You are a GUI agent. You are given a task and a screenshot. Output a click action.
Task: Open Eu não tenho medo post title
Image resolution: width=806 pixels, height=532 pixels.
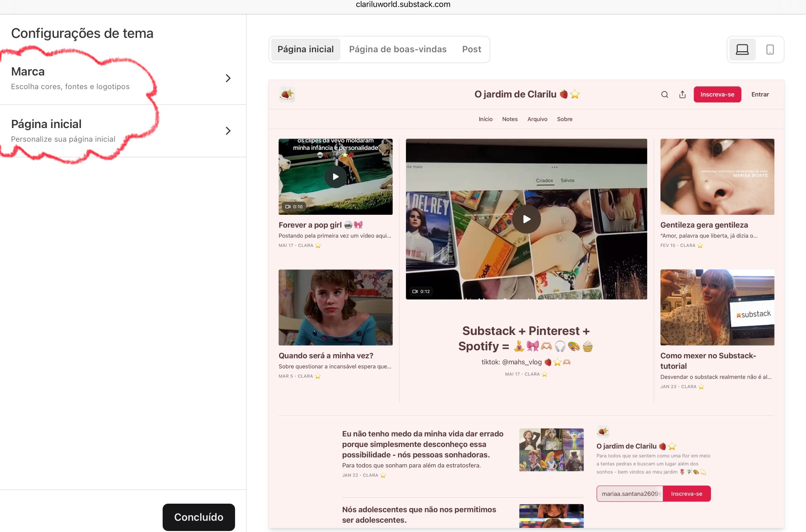point(423,444)
